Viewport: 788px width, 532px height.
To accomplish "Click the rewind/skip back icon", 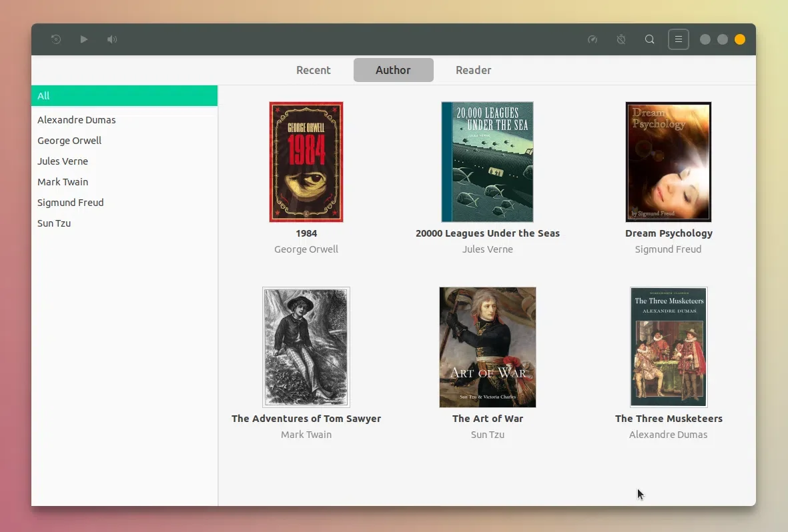I will 56,39.
